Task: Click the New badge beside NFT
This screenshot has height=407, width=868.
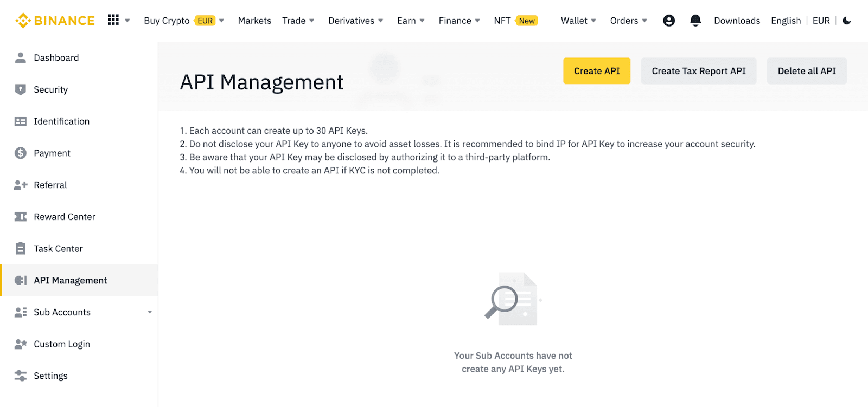Action: pyautogui.click(x=527, y=21)
